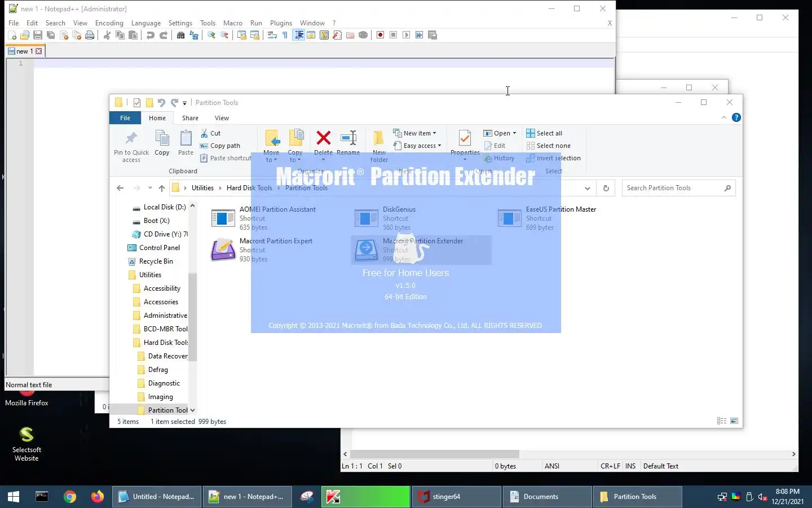Click the red X Delete icon in Explorer ribbon
Screen dimensions: 812x508
(x=324, y=138)
